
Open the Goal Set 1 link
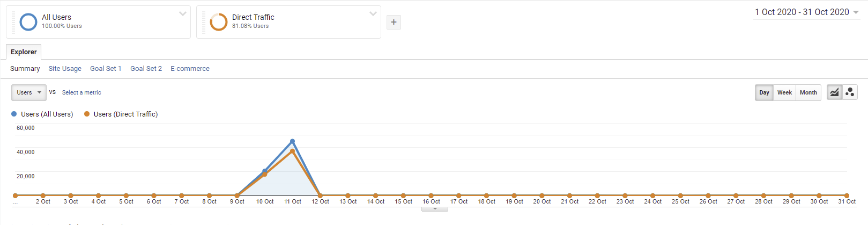pyautogui.click(x=106, y=69)
